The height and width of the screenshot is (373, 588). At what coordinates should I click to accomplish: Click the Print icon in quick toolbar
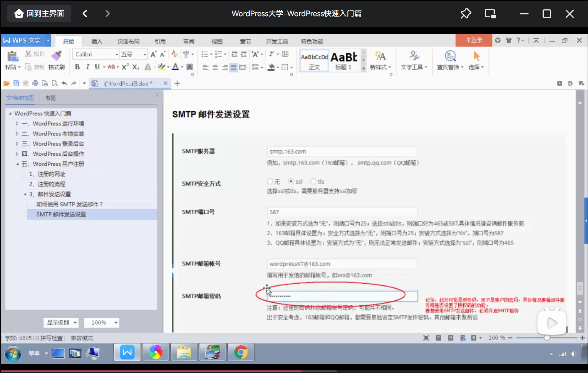click(x=35, y=83)
